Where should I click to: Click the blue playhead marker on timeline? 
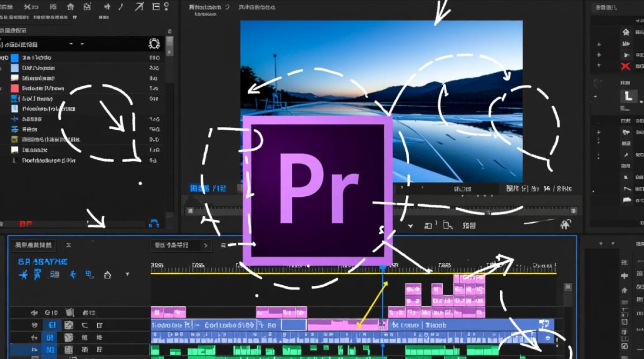[382, 269]
